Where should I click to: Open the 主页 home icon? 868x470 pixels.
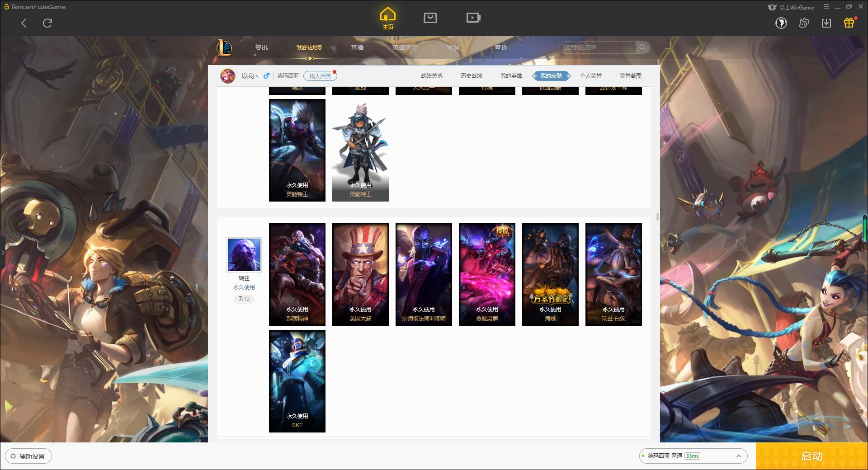(x=388, y=19)
